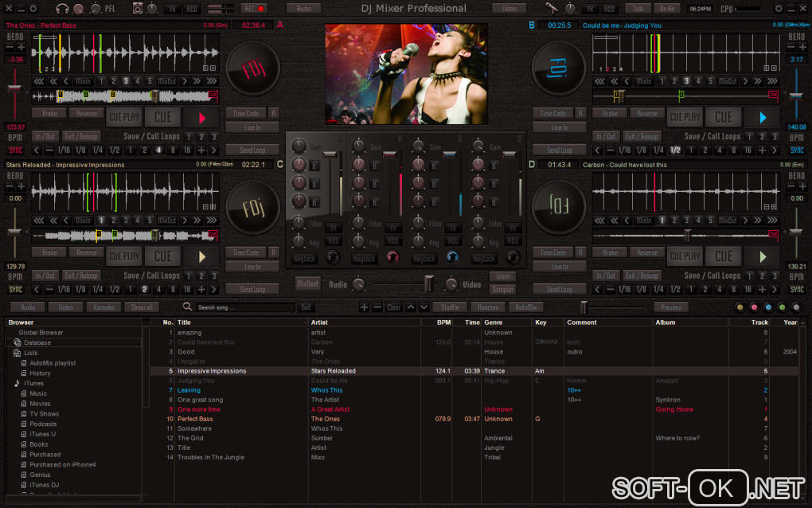Switch to top Audio tab
812x508 pixels.
pos(304,8)
